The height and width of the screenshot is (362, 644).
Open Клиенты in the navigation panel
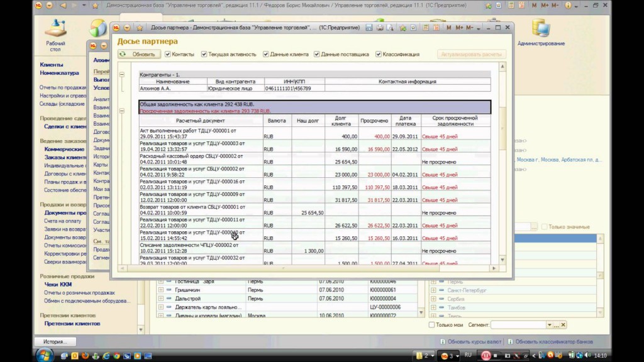pos(52,65)
